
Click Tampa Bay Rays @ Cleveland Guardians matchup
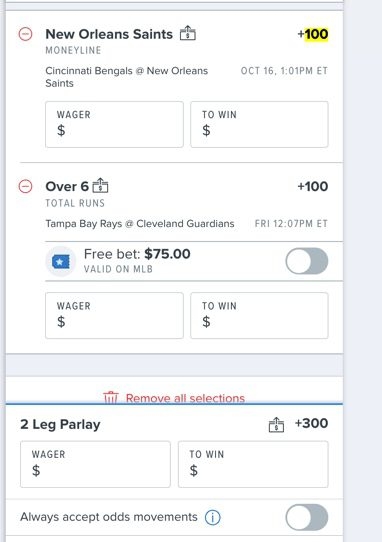pyautogui.click(x=140, y=224)
